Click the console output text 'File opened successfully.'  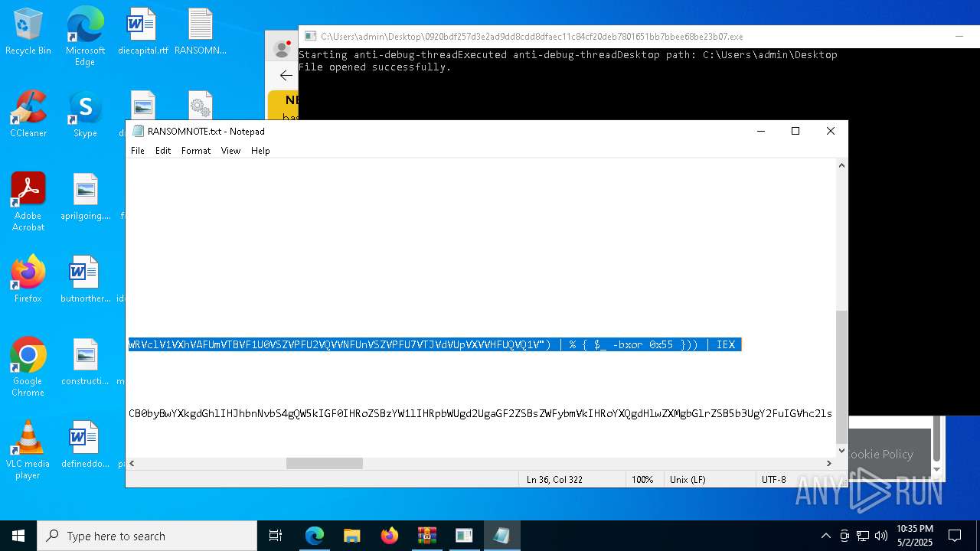[x=374, y=67]
